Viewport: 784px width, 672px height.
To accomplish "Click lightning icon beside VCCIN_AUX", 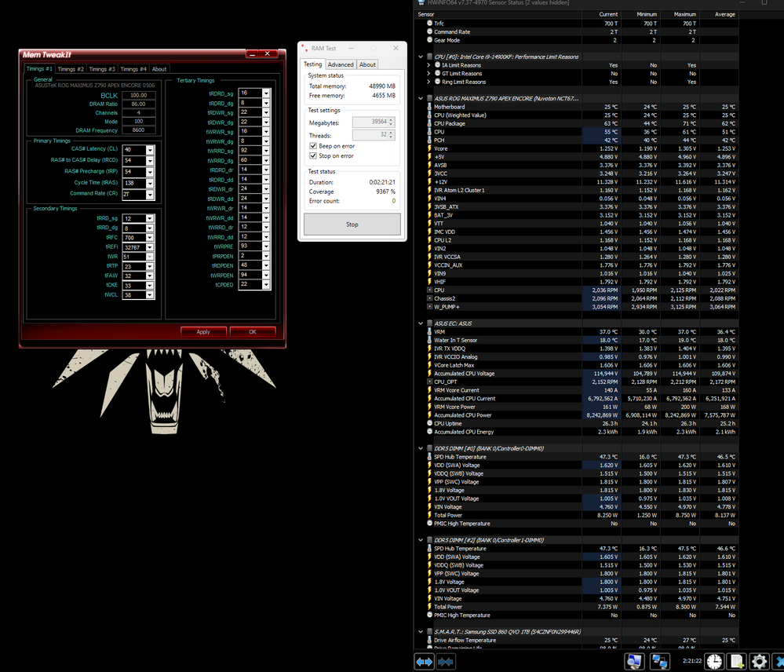I will click(429, 265).
